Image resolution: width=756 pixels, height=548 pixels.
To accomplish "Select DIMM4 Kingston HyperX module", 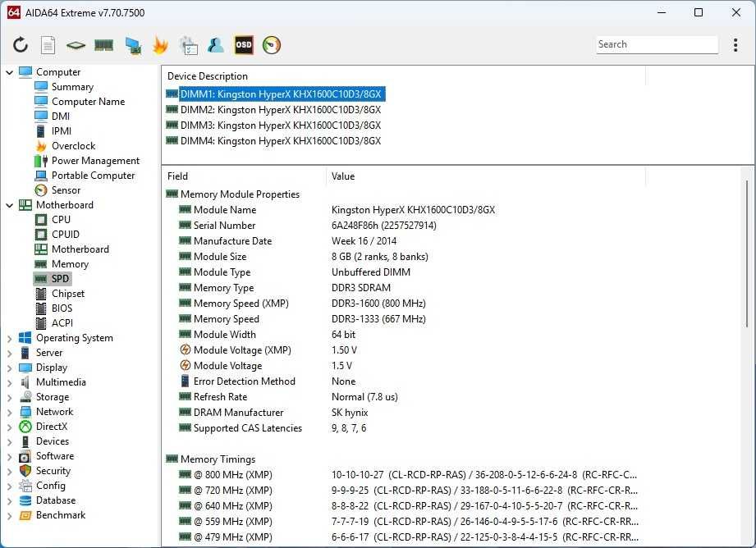I will click(x=280, y=141).
